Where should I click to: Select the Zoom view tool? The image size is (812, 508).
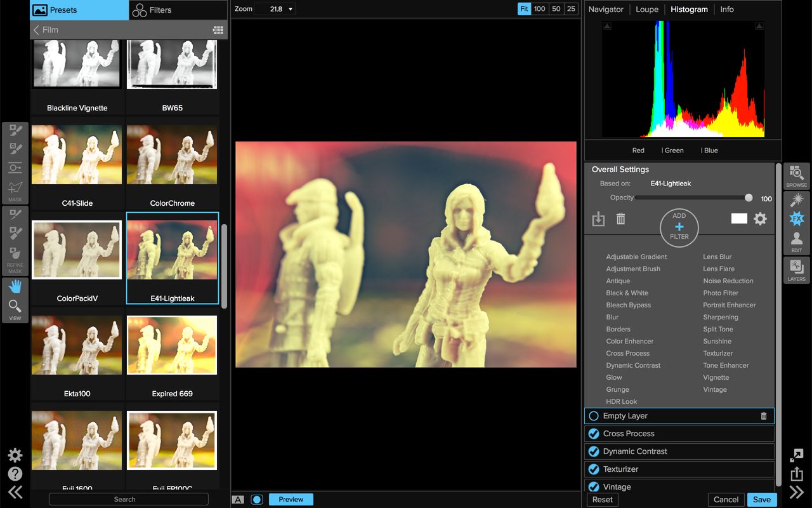click(x=15, y=307)
